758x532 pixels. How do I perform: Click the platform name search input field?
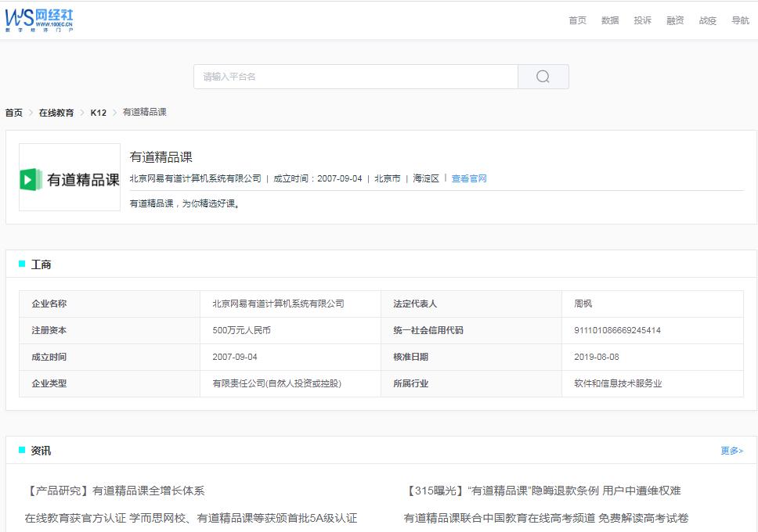click(356, 76)
